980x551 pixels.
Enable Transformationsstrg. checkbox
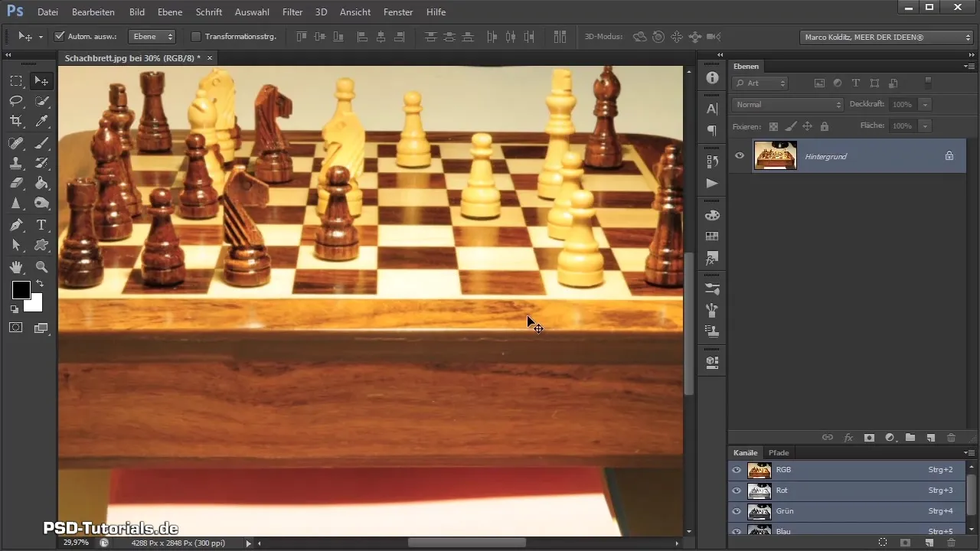[x=195, y=36]
